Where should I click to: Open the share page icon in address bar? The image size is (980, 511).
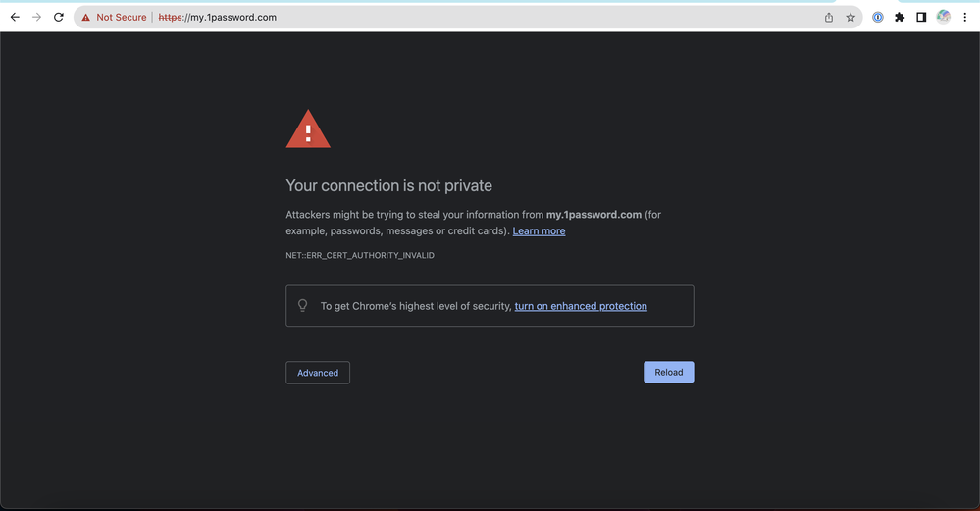[x=829, y=18]
